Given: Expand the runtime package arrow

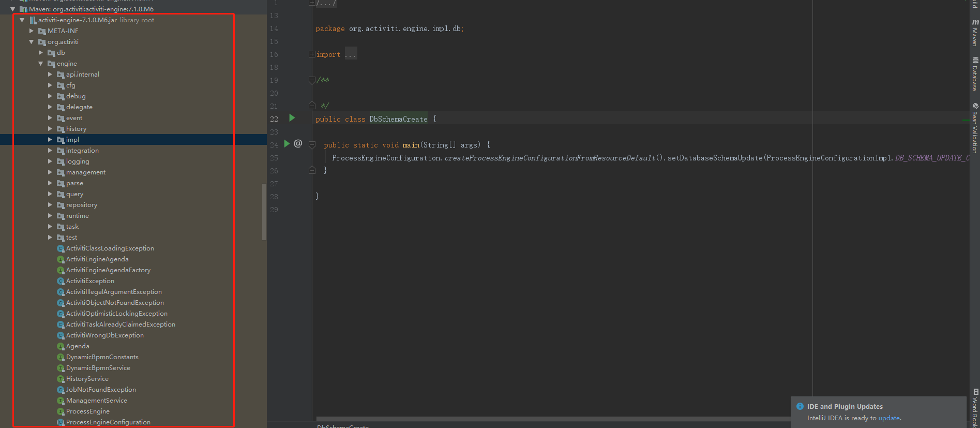Looking at the screenshot, I should point(50,216).
